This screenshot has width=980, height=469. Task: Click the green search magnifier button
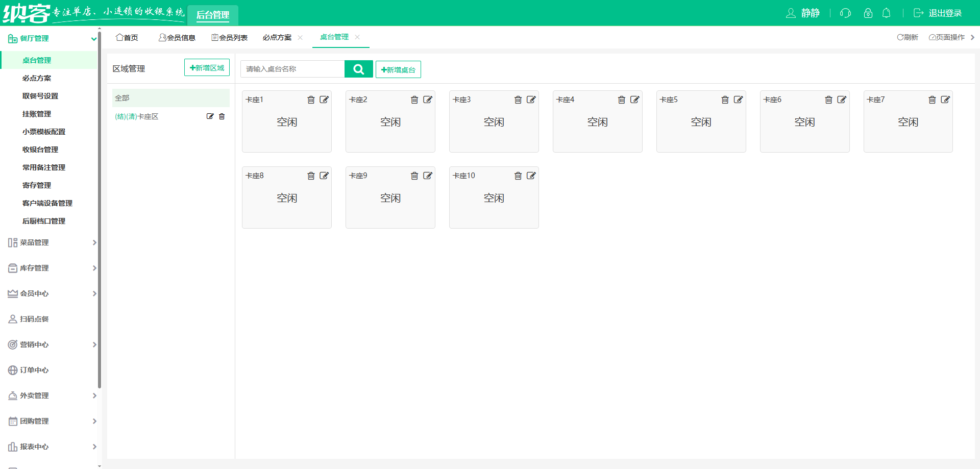tap(359, 69)
